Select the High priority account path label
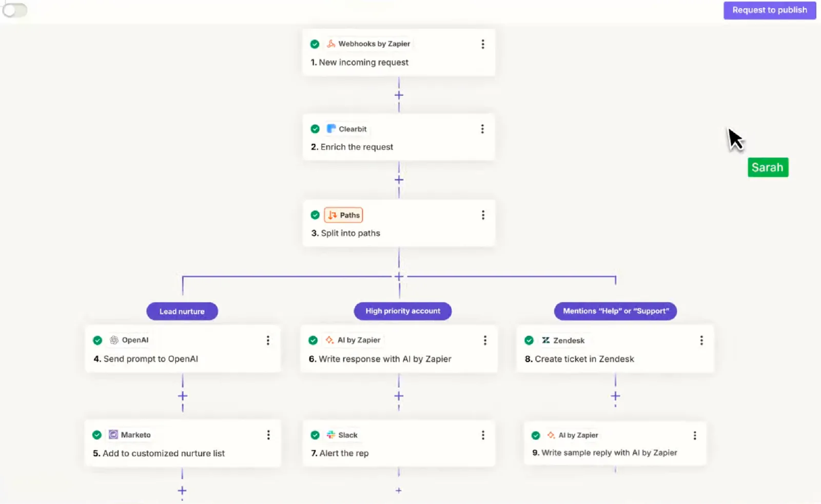This screenshot has height=504, width=821. click(403, 311)
